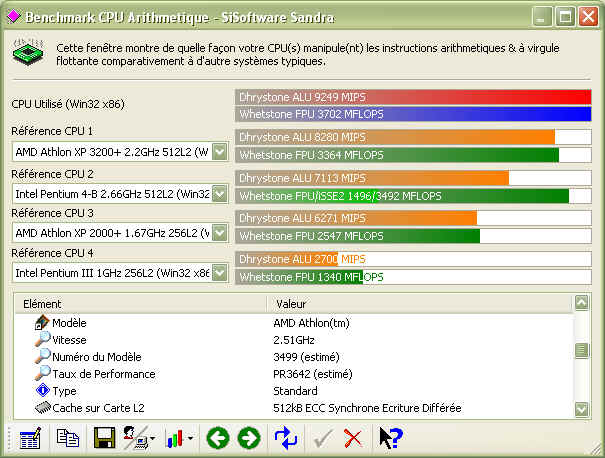Click the blue Whetstone FPU 3702 MFLOPS bar
Viewport: 605px width, 458px height.
point(413,114)
